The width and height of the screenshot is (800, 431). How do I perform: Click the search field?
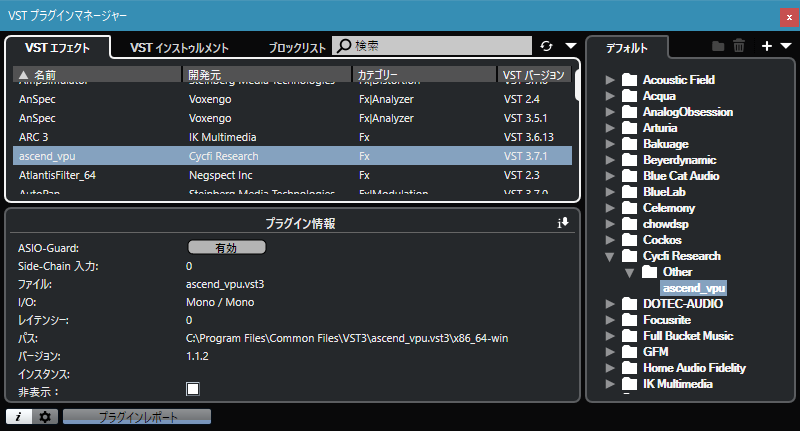[x=432, y=45]
